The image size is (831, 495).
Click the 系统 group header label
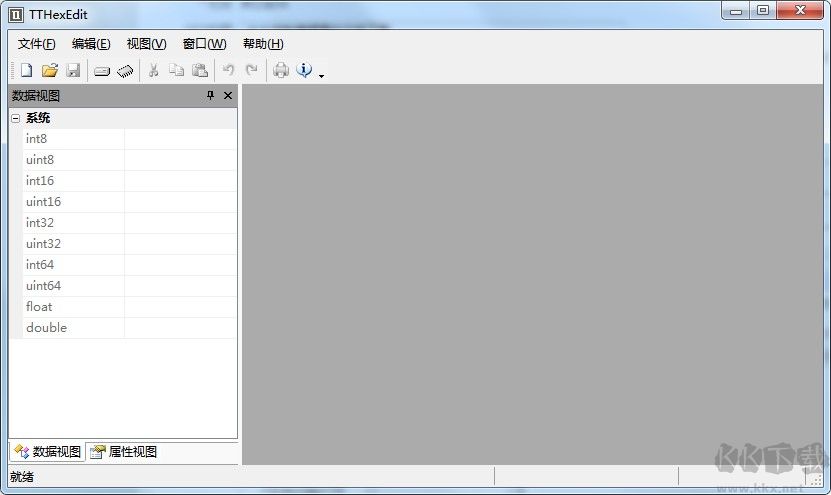tap(38, 118)
